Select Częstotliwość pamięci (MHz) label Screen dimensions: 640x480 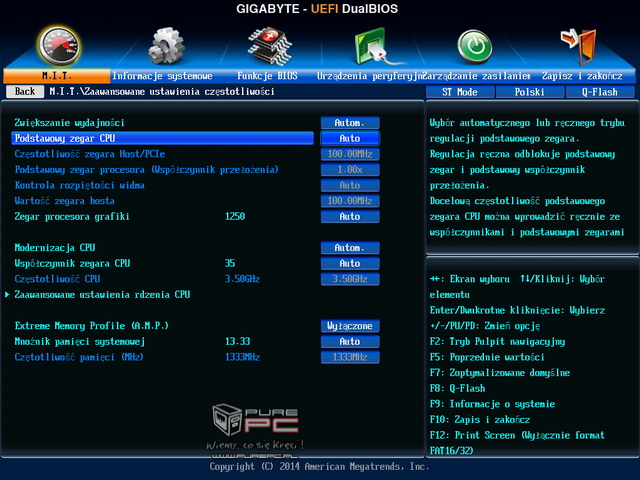point(79,357)
